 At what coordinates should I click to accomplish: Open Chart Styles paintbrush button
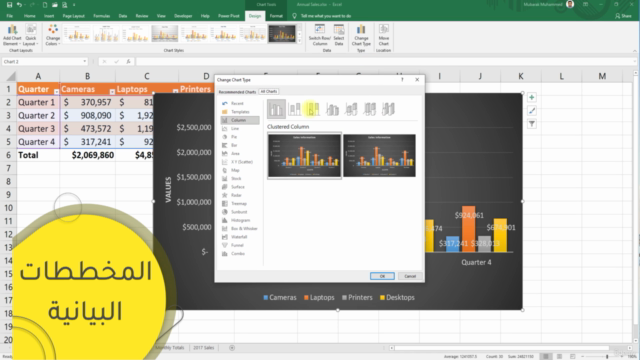[x=531, y=111]
